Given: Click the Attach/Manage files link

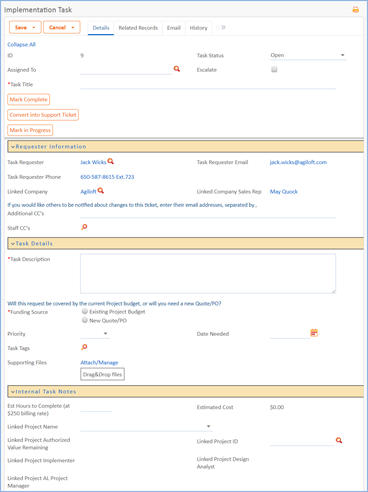Looking at the screenshot, I should point(99,363).
